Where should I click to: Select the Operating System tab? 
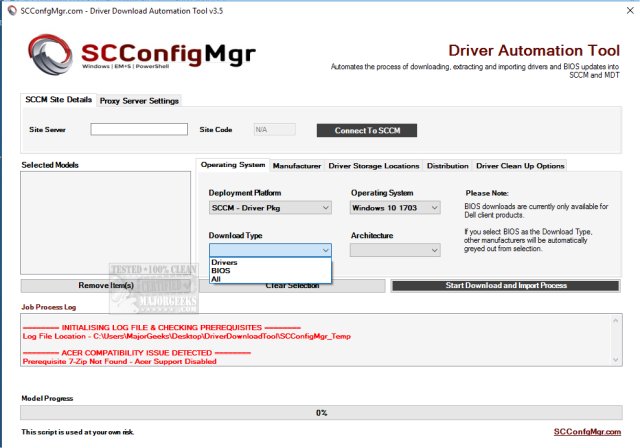[x=233, y=165]
